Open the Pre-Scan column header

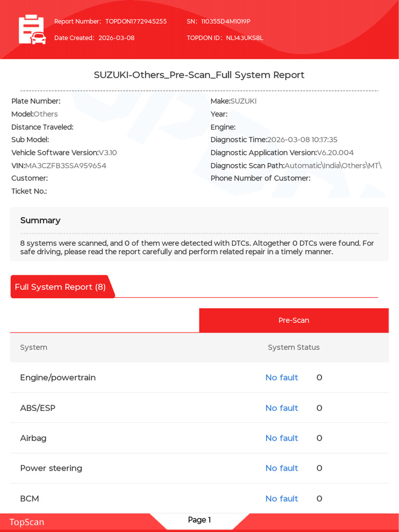294,320
